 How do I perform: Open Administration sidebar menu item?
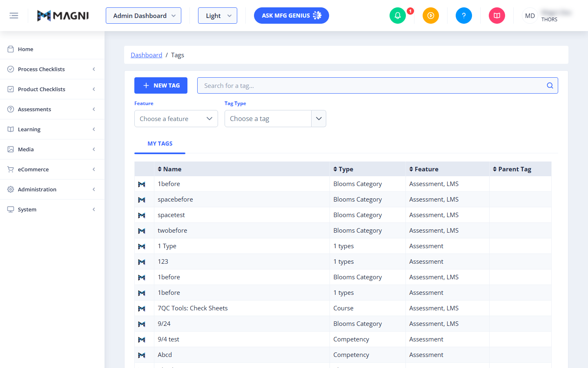pyautogui.click(x=52, y=189)
